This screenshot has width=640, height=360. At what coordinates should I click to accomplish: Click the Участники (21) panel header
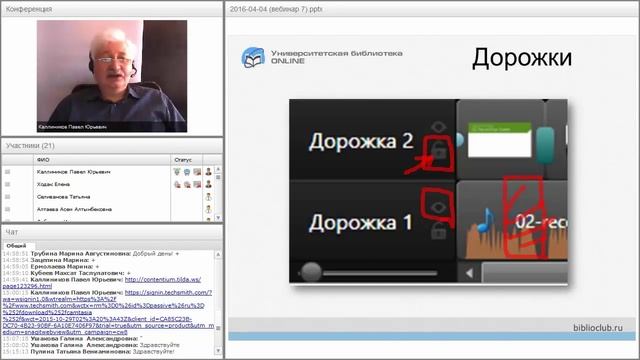112,146
